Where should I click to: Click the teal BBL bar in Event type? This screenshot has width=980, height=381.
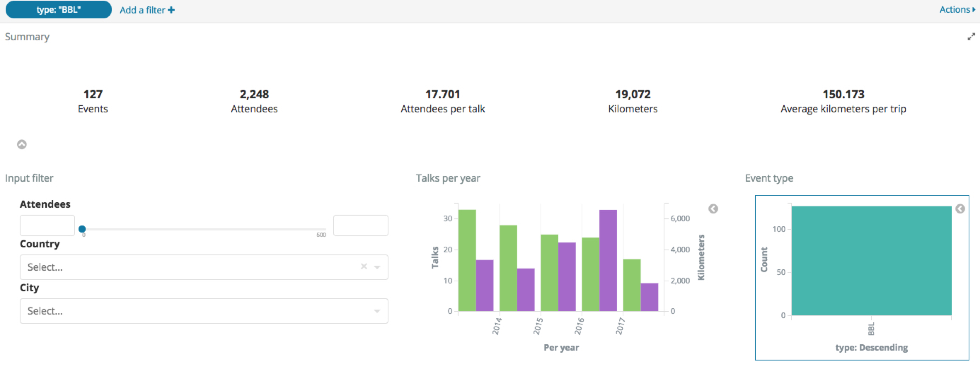pyautogui.click(x=871, y=260)
